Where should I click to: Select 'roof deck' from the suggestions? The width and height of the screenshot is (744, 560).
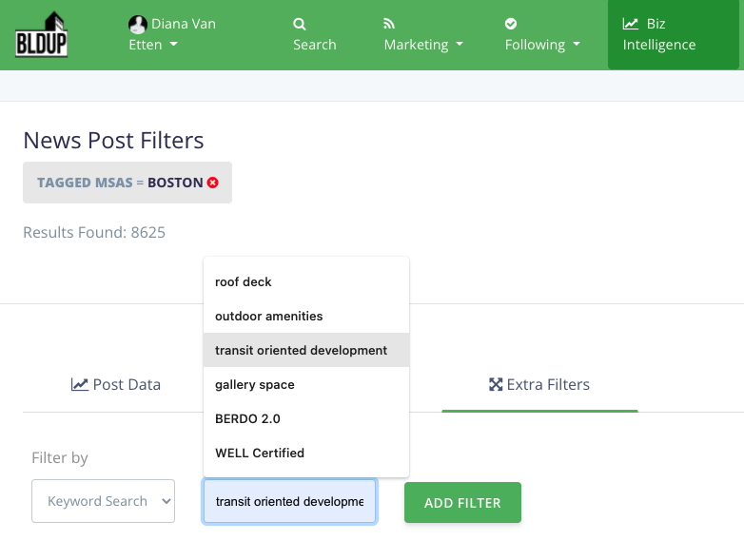tap(244, 281)
